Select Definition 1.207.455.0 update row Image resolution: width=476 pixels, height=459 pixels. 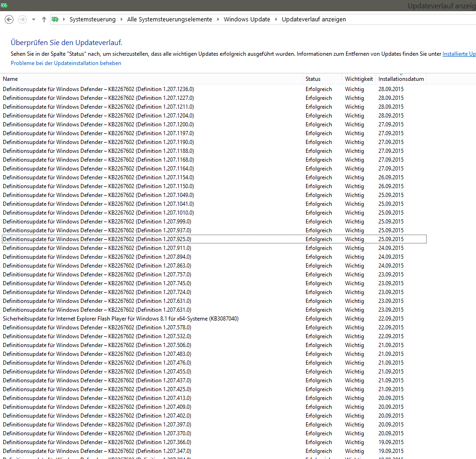pyautogui.click(x=214, y=372)
